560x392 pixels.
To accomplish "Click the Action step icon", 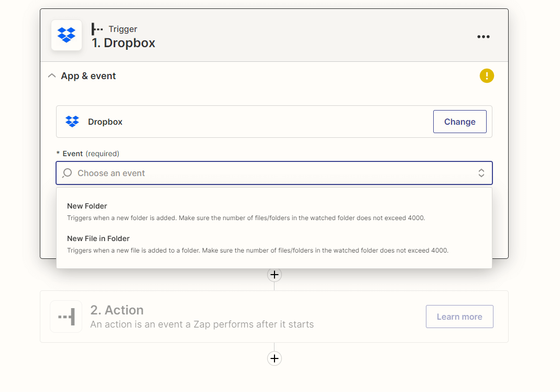I will click(x=66, y=317).
